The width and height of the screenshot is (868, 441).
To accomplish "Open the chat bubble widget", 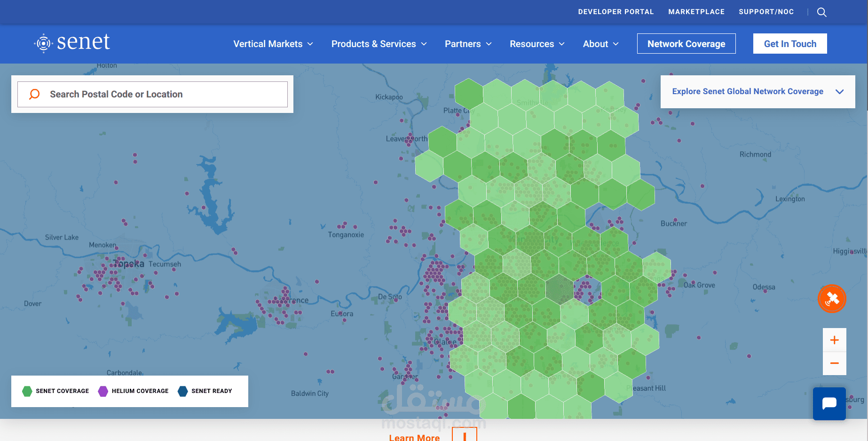I will pos(829,404).
